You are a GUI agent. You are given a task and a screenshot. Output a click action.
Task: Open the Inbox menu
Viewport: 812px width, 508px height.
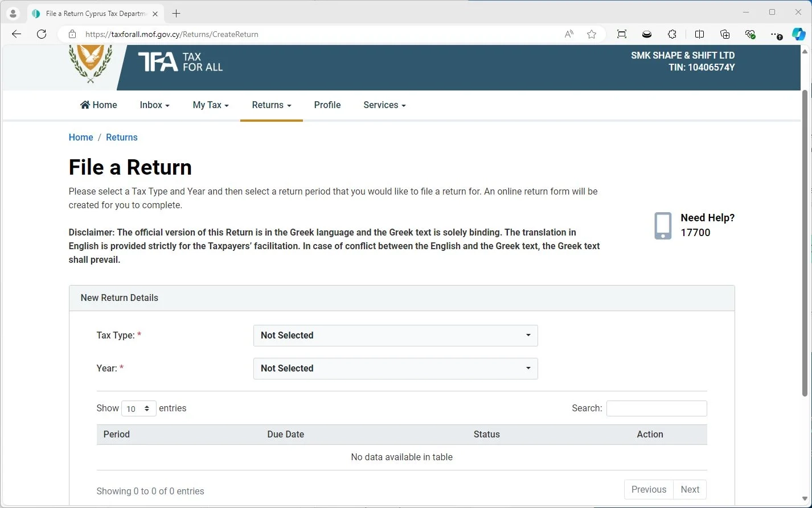point(154,105)
